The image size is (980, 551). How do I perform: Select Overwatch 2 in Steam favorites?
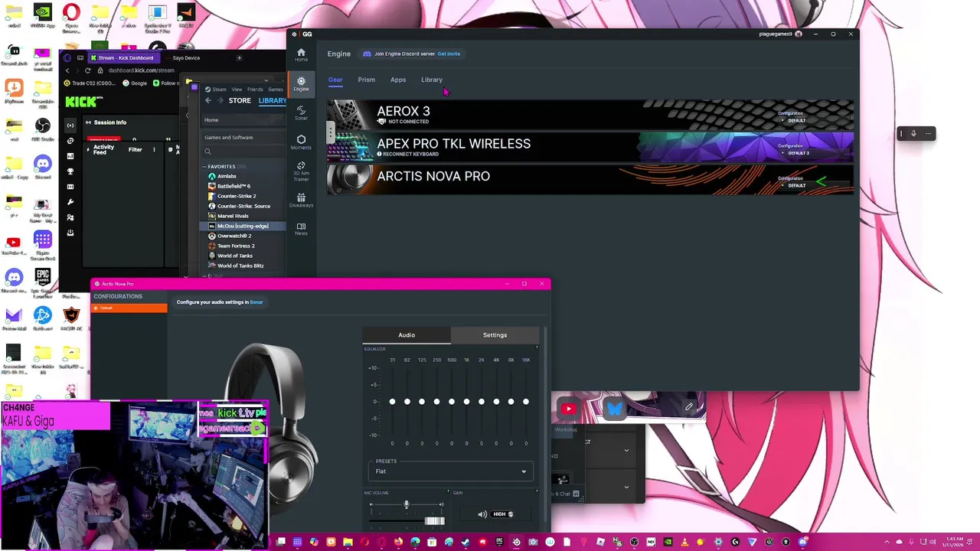click(x=234, y=236)
